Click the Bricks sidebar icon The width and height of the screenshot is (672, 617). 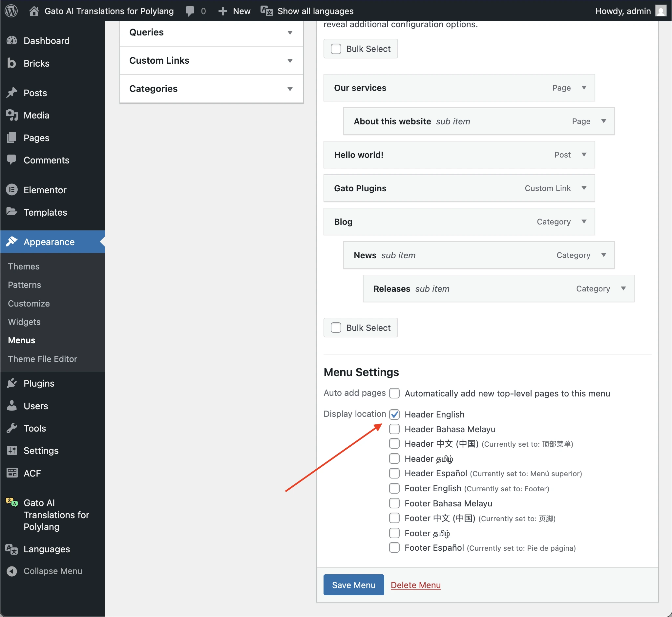click(x=12, y=63)
